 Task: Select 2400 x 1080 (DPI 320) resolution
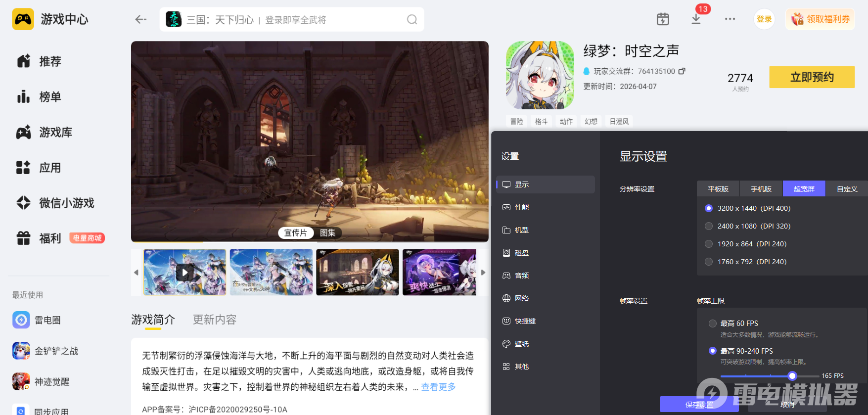(709, 226)
